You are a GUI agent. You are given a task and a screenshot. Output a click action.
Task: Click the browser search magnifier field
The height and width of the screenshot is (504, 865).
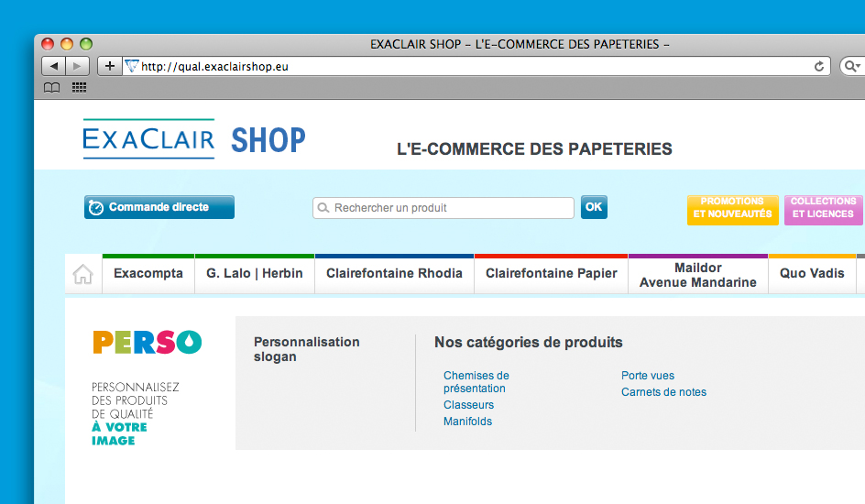click(852, 66)
